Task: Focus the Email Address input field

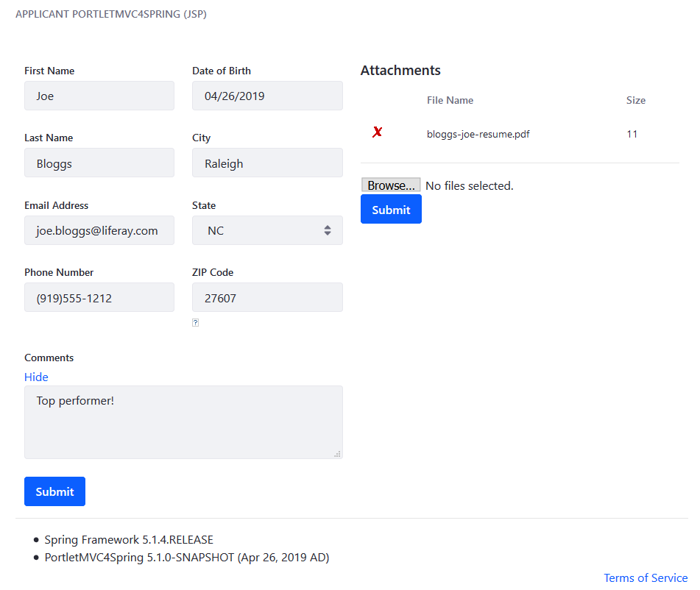Action: 99,230
